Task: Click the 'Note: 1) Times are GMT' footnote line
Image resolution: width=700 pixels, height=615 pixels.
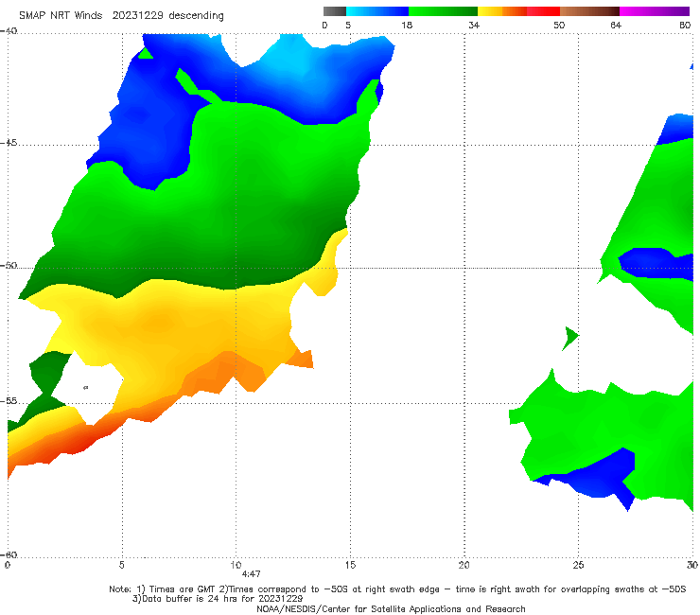Action: click(x=397, y=589)
